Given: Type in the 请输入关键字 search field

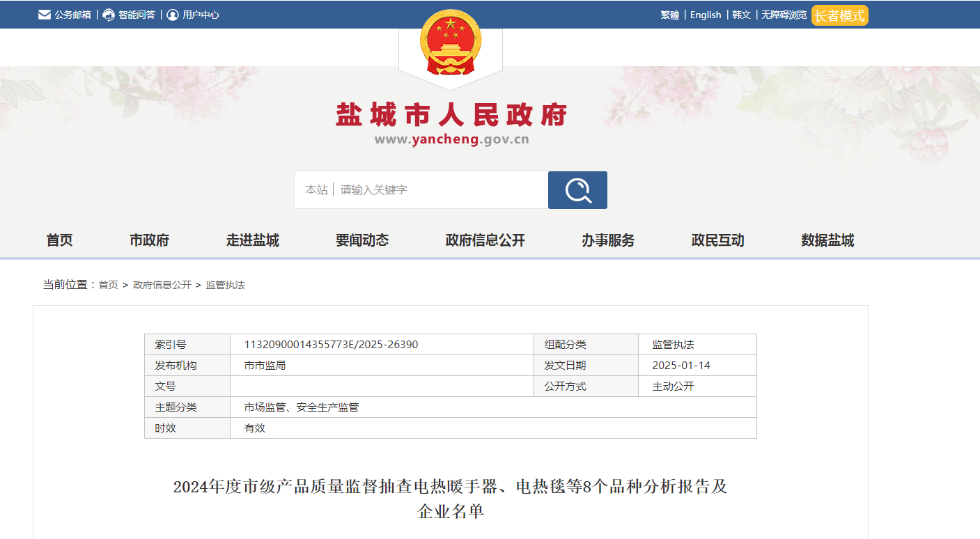Looking at the screenshot, I should click(439, 190).
